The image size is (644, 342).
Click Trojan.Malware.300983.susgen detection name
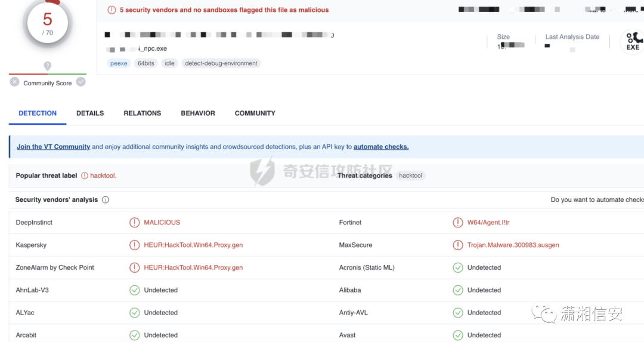point(513,245)
